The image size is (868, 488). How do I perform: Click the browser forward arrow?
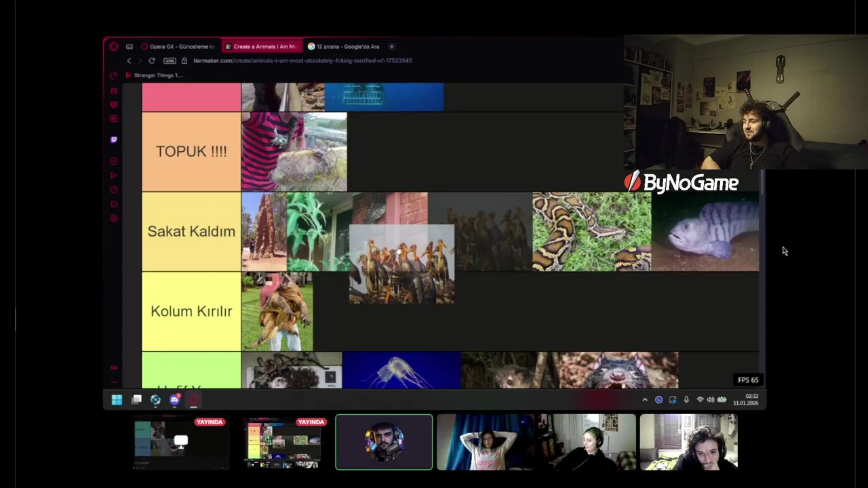(140, 61)
